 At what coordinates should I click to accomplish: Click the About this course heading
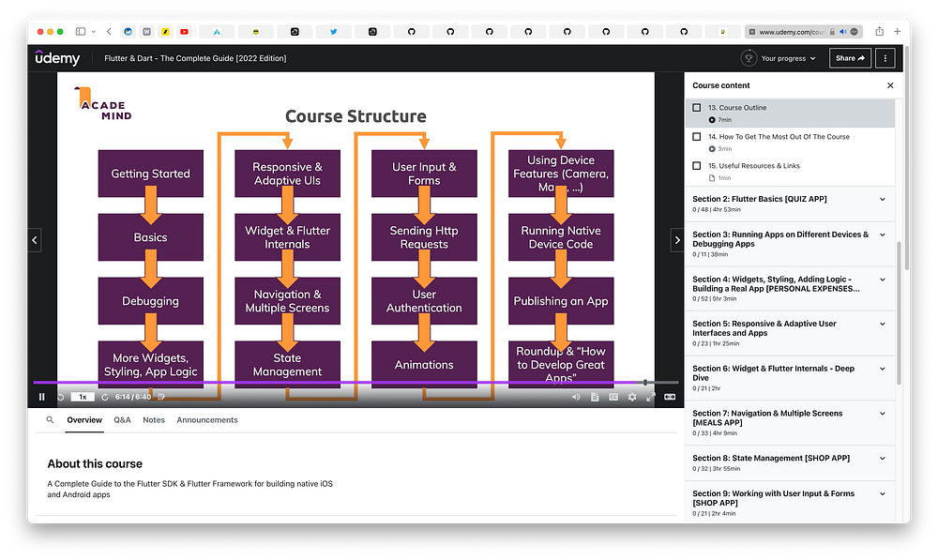(95, 463)
